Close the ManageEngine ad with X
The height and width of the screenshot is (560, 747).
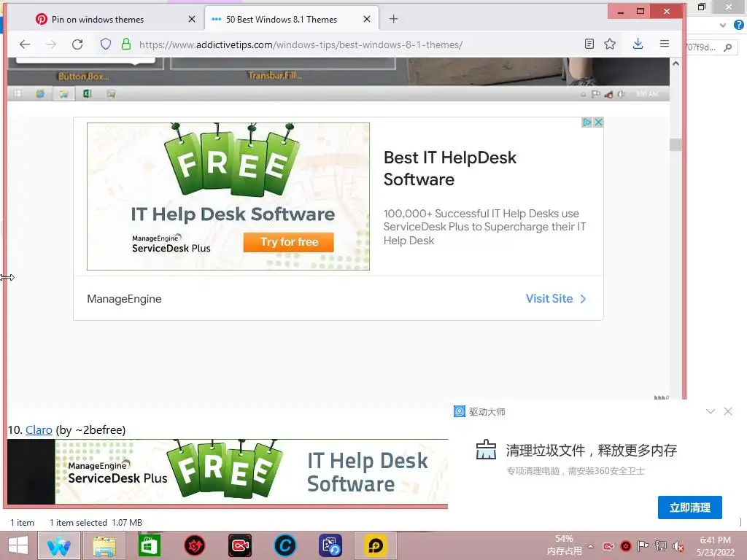(x=598, y=122)
